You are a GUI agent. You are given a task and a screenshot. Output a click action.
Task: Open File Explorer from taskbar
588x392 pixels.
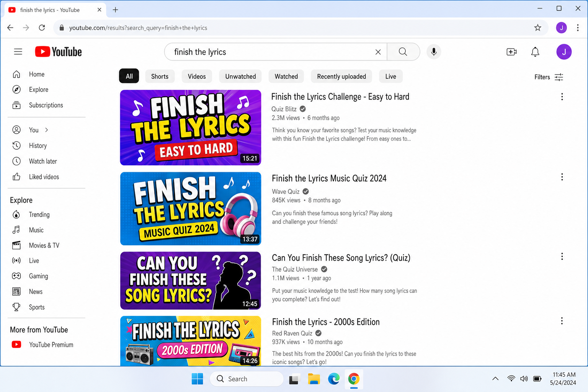pos(314,379)
